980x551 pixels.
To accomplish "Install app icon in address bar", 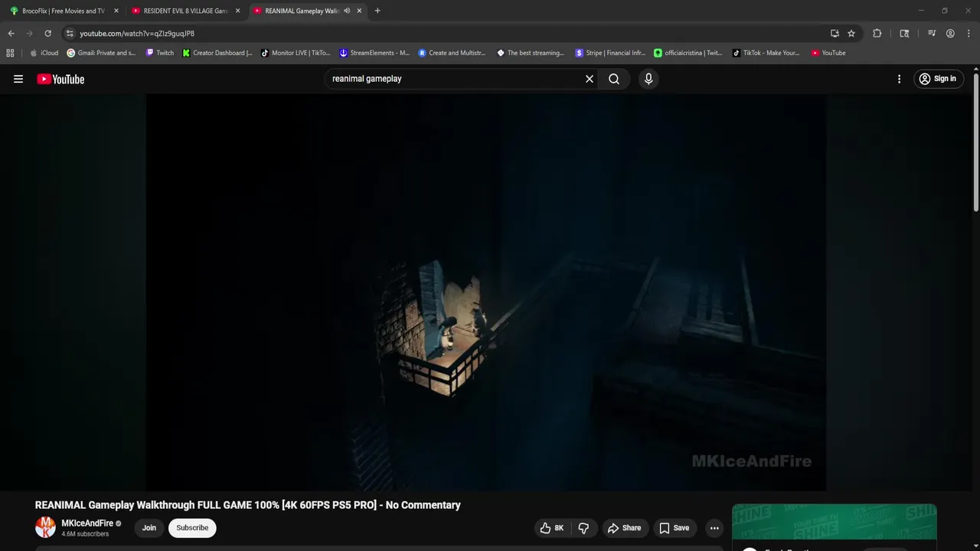I will pos(835,34).
